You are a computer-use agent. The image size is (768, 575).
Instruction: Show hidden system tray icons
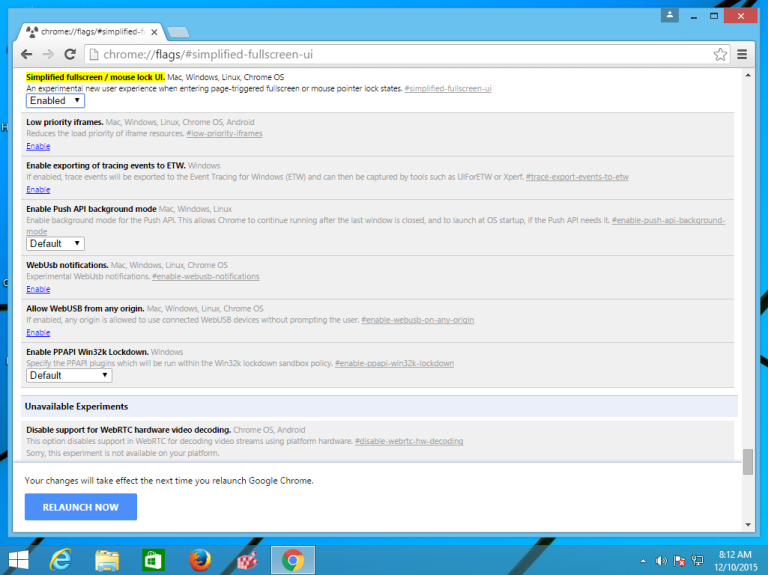[x=643, y=561]
